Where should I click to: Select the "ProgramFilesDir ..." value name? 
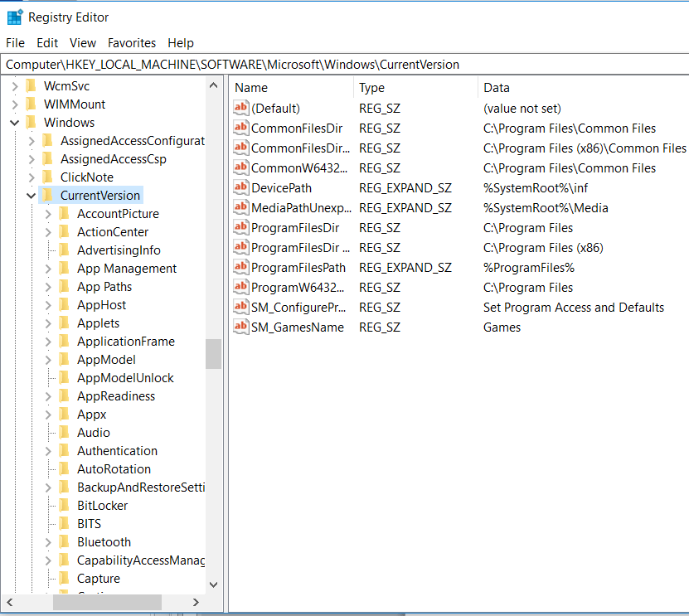[x=301, y=247]
